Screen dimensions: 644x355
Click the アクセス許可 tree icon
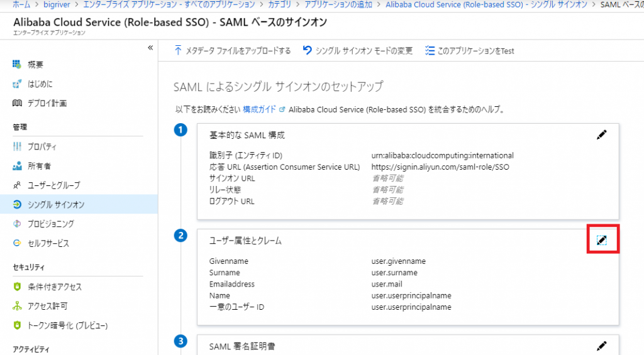point(17,306)
